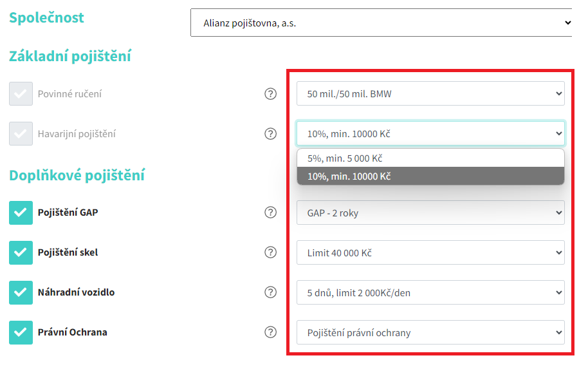Select the 5%, min. 5 000 Kč option

tap(430, 158)
